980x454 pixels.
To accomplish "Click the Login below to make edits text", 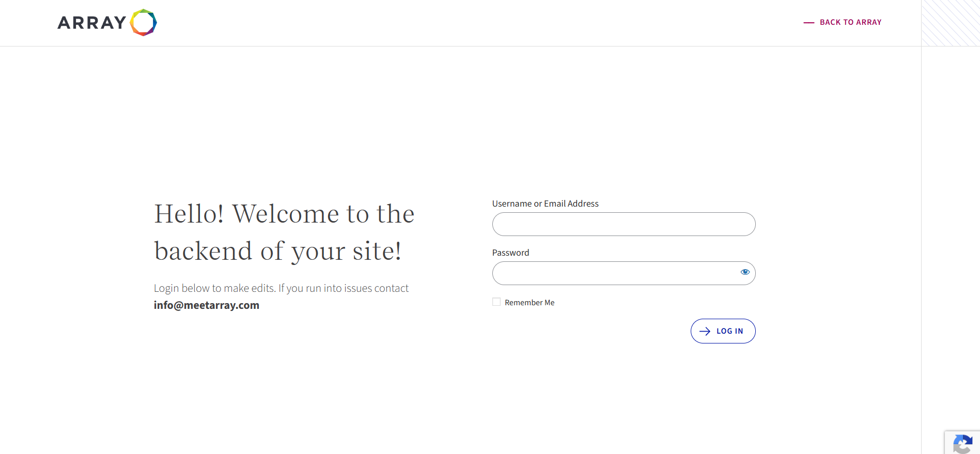I will (281, 288).
